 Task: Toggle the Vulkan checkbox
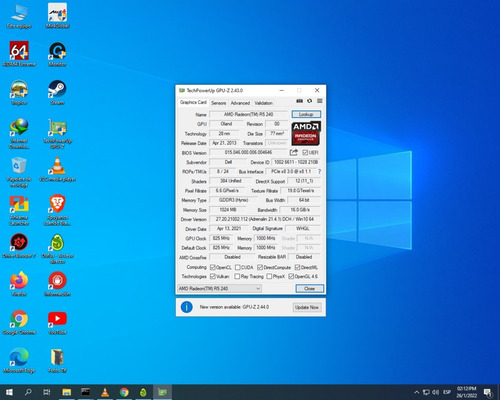213,276
